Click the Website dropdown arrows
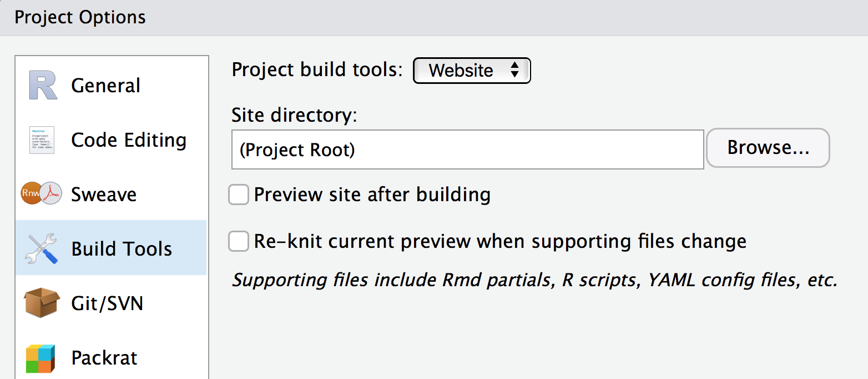The height and width of the screenshot is (379, 868). tap(514, 71)
